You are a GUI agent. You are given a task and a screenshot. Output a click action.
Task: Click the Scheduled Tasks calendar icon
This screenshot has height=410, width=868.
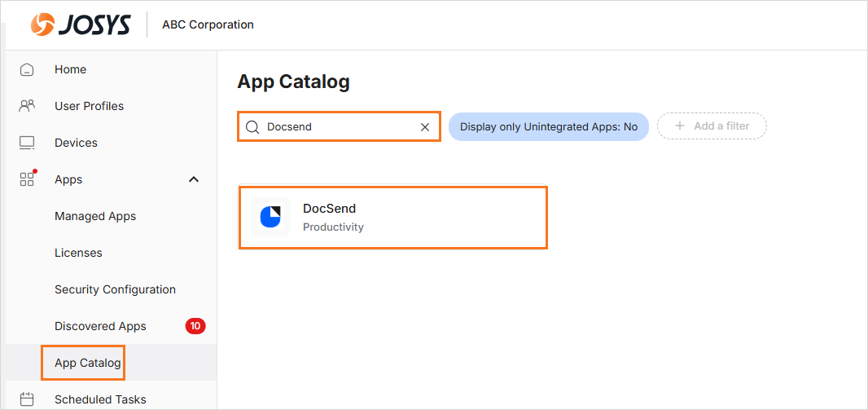pyautogui.click(x=27, y=399)
